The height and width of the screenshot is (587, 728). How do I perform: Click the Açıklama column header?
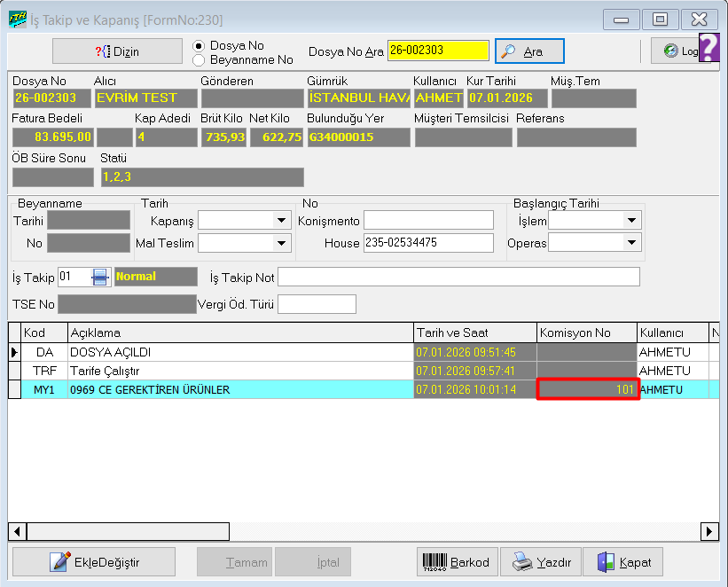point(239,333)
